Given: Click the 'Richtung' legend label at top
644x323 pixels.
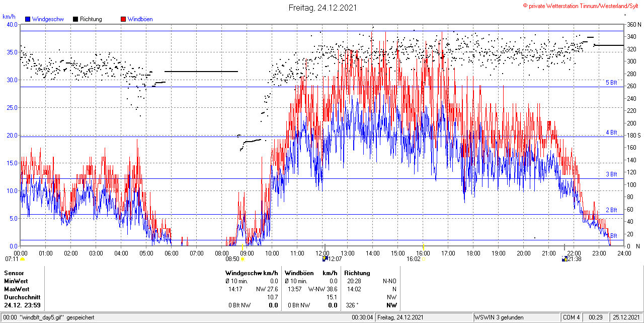Looking at the screenshot, I should [91, 19].
